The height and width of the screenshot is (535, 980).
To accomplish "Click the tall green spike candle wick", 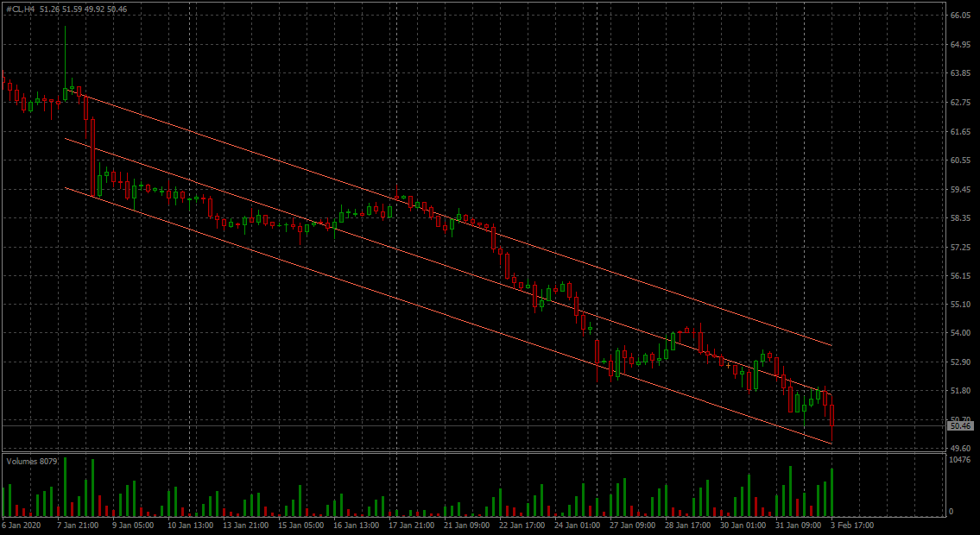I will pos(65,52).
